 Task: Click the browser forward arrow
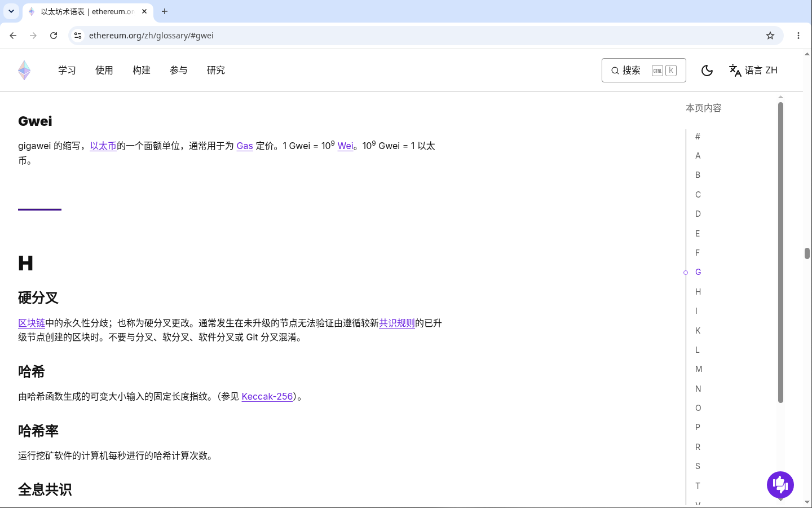(33, 36)
